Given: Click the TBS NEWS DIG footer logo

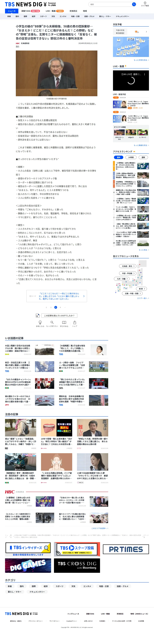Looking at the screenshot, I should pos(21,613).
